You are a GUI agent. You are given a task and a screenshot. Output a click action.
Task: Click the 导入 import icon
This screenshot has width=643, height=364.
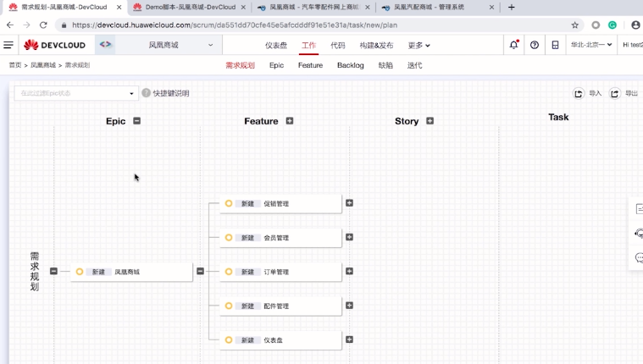[x=579, y=93]
